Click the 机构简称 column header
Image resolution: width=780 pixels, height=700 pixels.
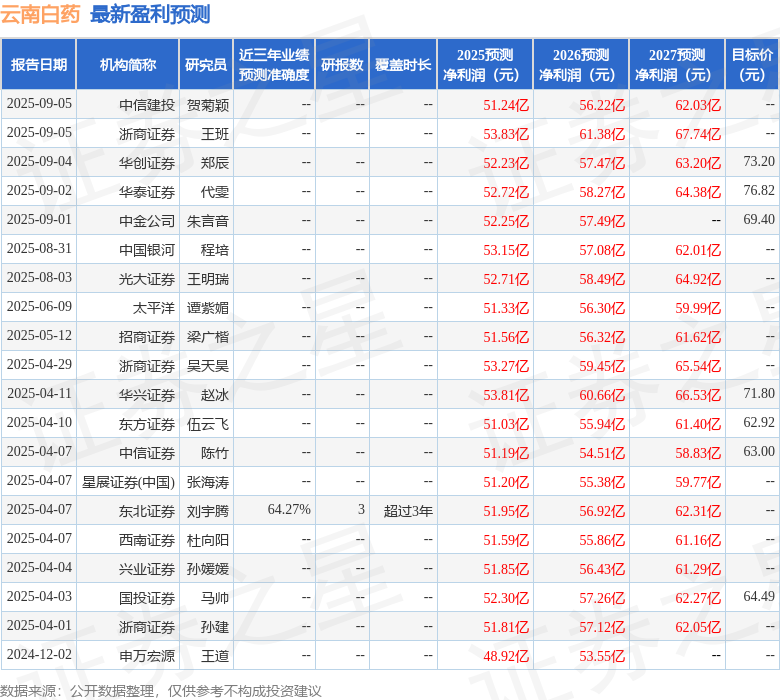point(127,65)
